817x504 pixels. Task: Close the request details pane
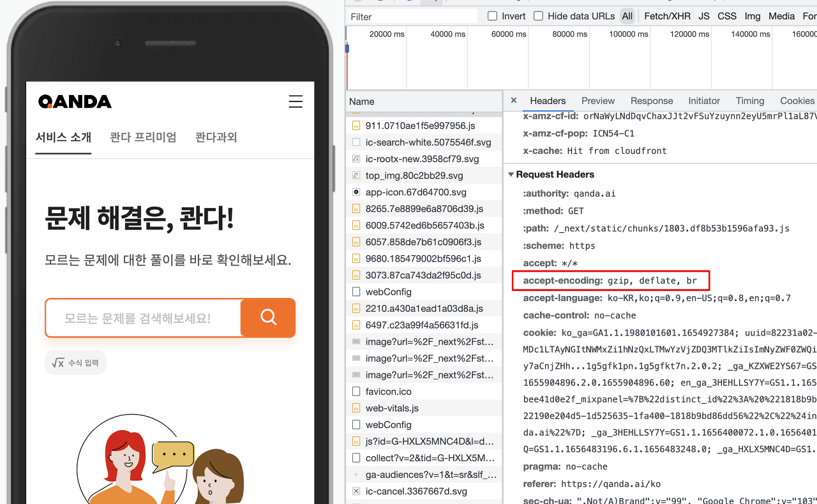coord(514,101)
